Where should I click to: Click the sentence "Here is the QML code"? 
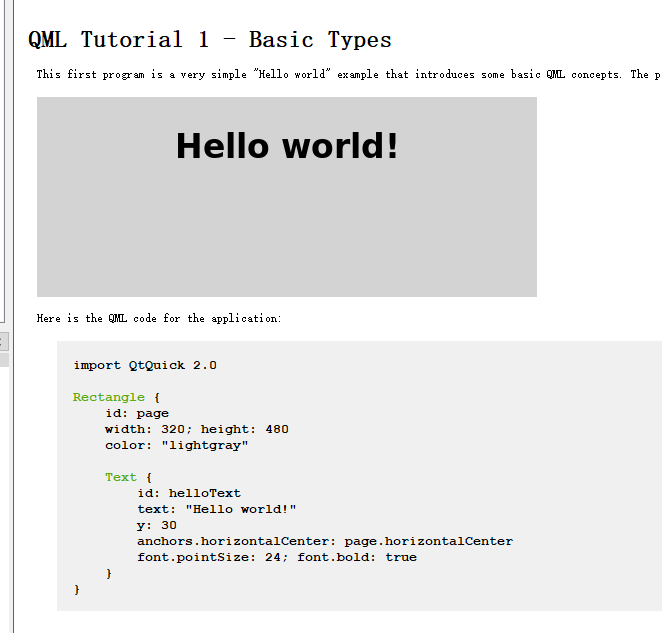(x=159, y=318)
